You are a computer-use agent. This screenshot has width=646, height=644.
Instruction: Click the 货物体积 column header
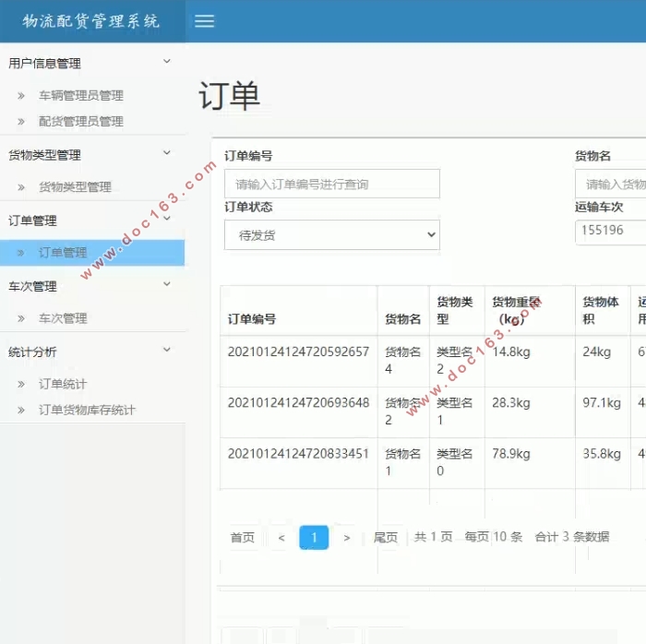pos(601,311)
